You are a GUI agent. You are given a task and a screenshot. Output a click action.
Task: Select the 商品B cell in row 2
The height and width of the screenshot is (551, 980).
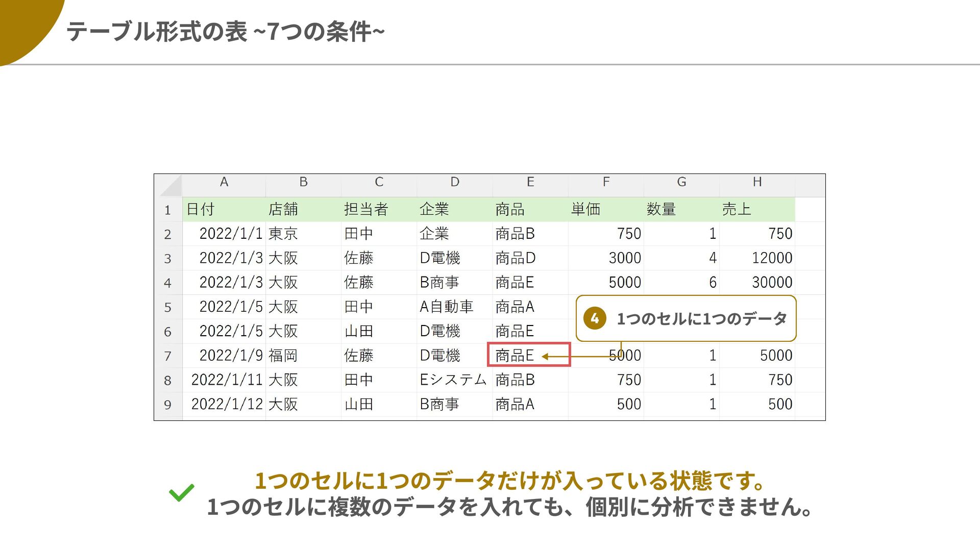pos(530,234)
